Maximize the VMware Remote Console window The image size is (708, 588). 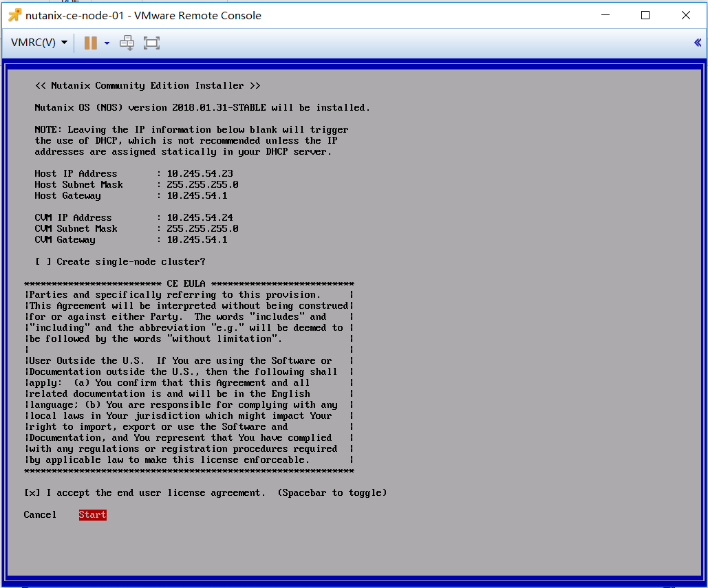tap(645, 15)
